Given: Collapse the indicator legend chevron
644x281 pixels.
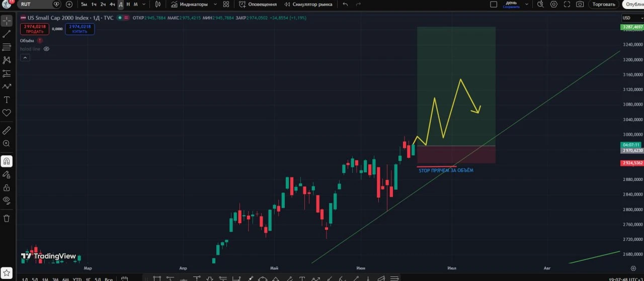Looking at the screenshot, I should tap(25, 58).
